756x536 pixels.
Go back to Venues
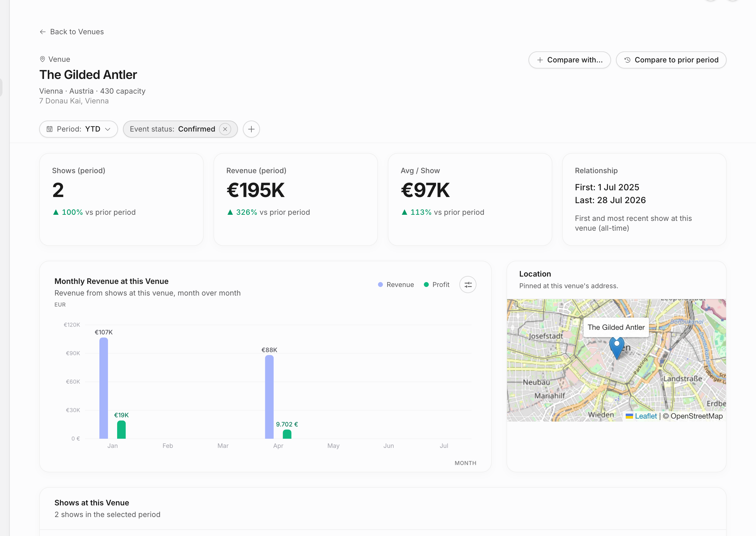pyautogui.click(x=72, y=32)
